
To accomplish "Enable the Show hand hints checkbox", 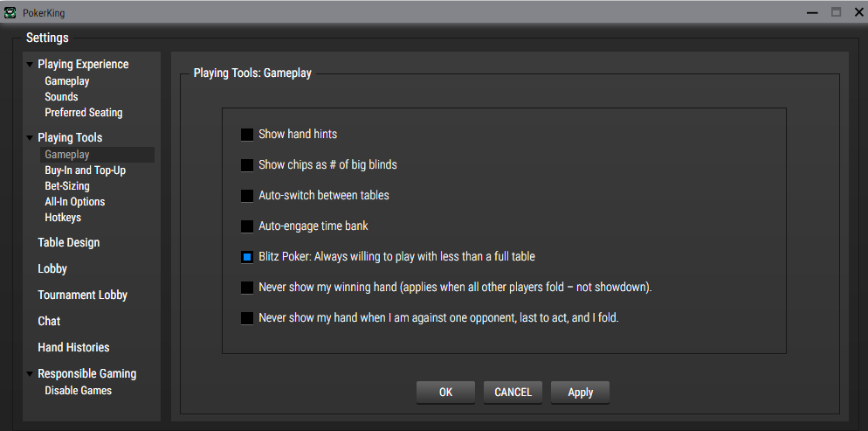I will [247, 135].
